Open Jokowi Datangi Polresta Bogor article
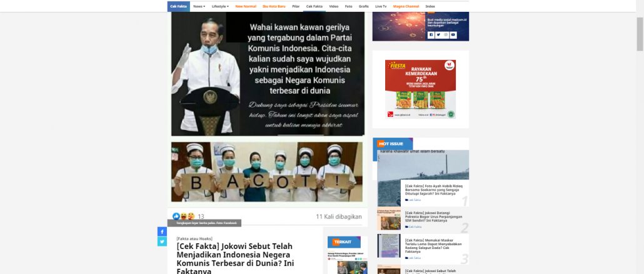Screen dimensions: 644x274 pos(433,217)
